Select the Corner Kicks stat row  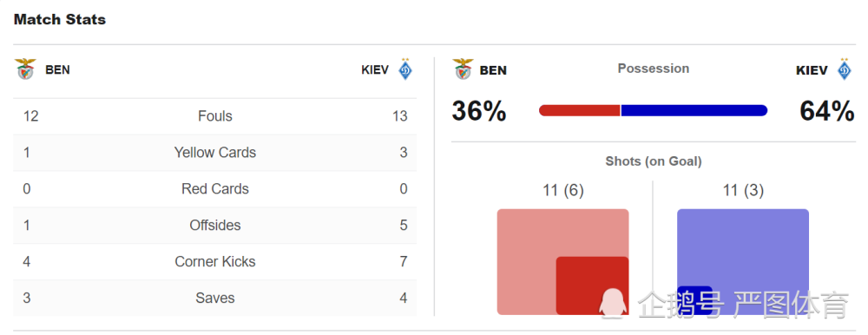coord(214,262)
